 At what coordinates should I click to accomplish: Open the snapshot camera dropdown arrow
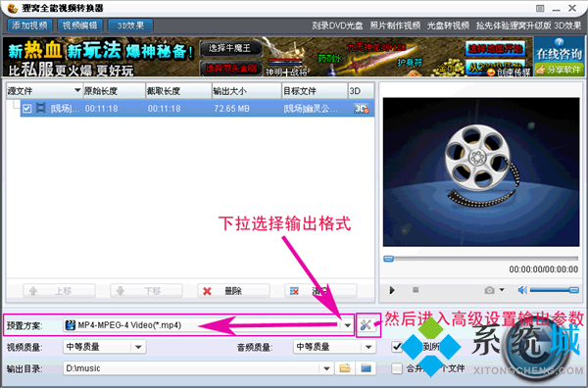[x=502, y=290]
